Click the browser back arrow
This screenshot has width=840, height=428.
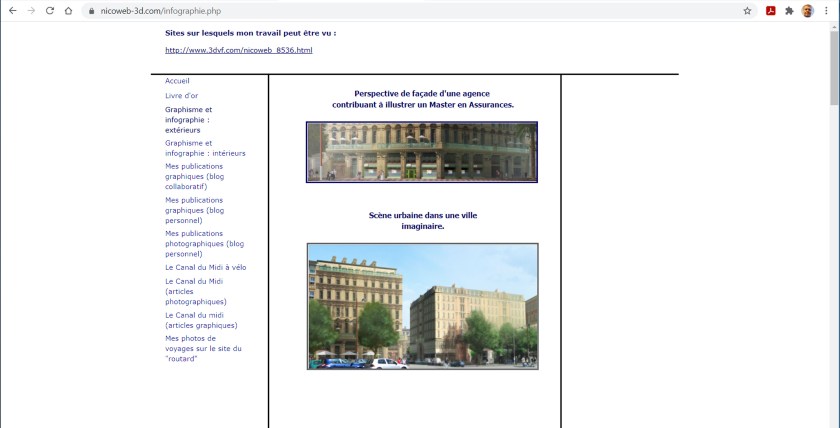tap(11, 11)
